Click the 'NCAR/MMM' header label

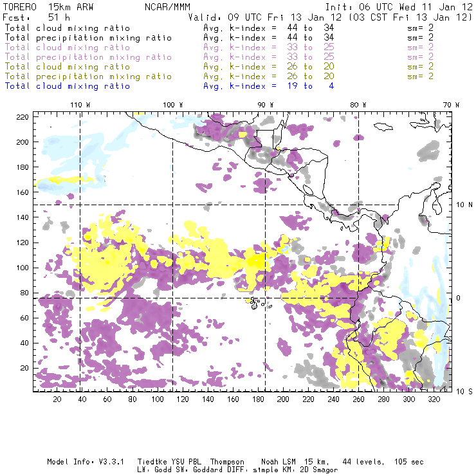(x=167, y=7)
